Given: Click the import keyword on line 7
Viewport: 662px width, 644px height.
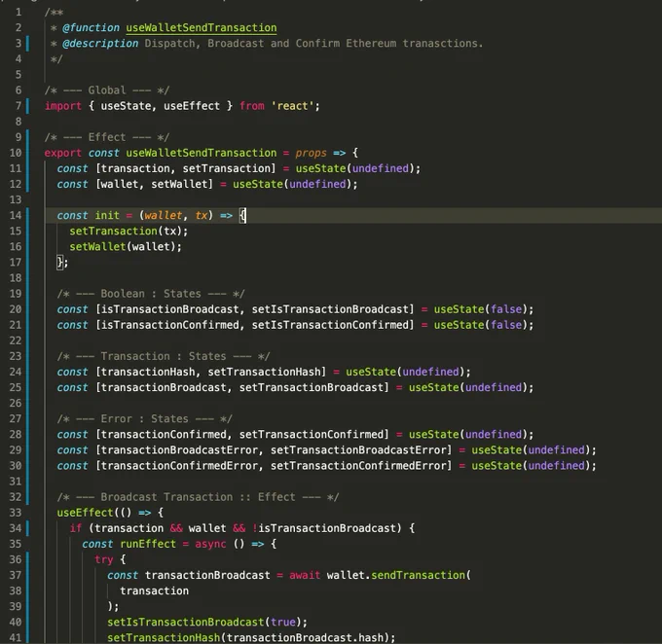Looking at the screenshot, I should [x=63, y=106].
